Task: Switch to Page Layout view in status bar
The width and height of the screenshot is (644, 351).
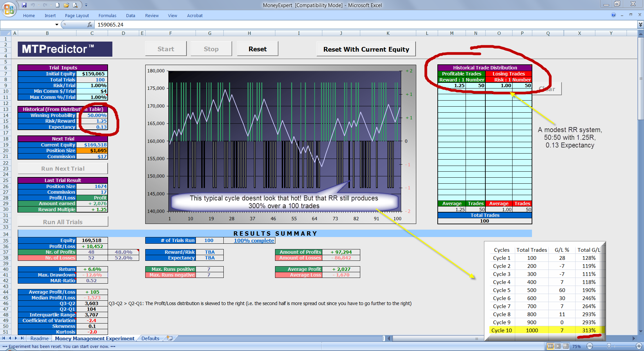Action: [x=558, y=346]
